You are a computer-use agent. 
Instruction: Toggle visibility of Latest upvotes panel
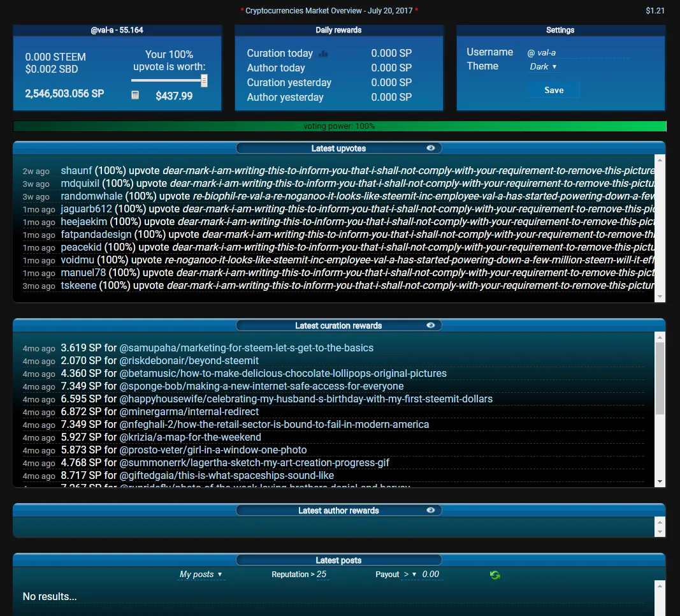click(431, 148)
